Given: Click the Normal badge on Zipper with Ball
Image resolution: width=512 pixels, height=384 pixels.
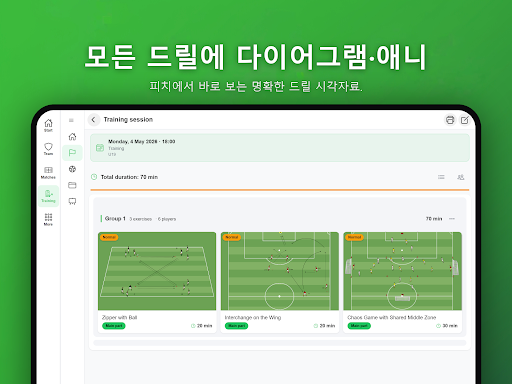Looking at the screenshot, I should pyautogui.click(x=109, y=237).
